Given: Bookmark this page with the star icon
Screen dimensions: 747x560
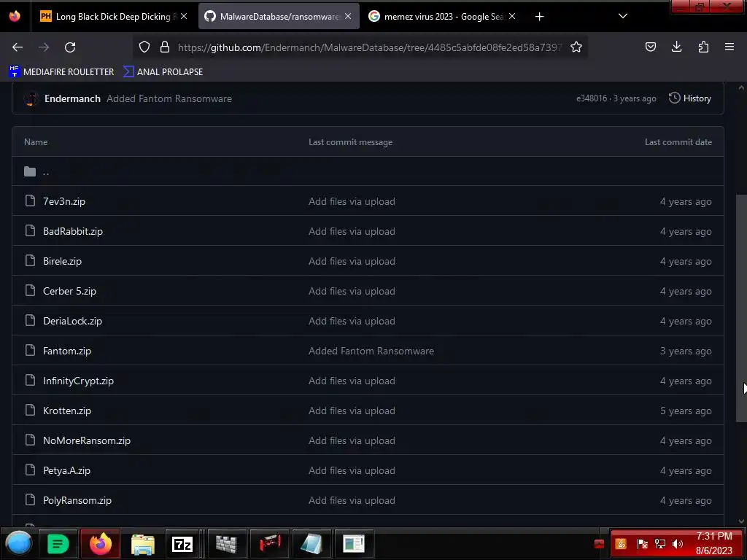Looking at the screenshot, I should click(x=576, y=47).
